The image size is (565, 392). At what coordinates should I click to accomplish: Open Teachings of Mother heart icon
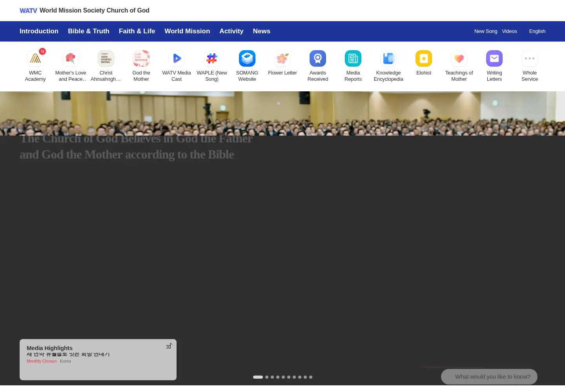pos(459,58)
